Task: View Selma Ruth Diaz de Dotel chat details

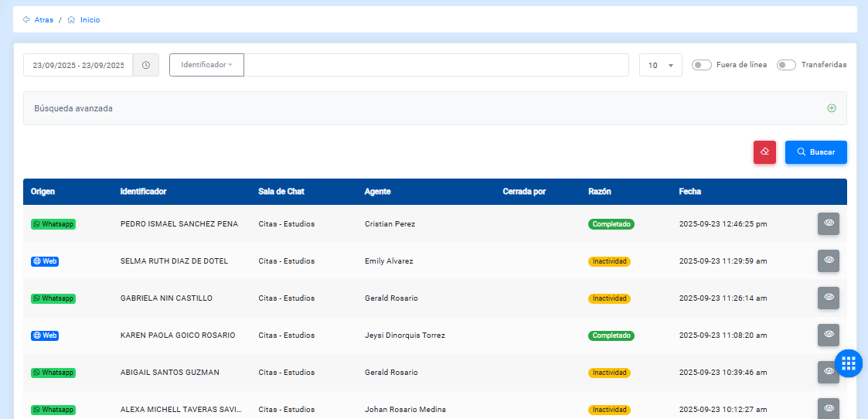Action: 828,261
